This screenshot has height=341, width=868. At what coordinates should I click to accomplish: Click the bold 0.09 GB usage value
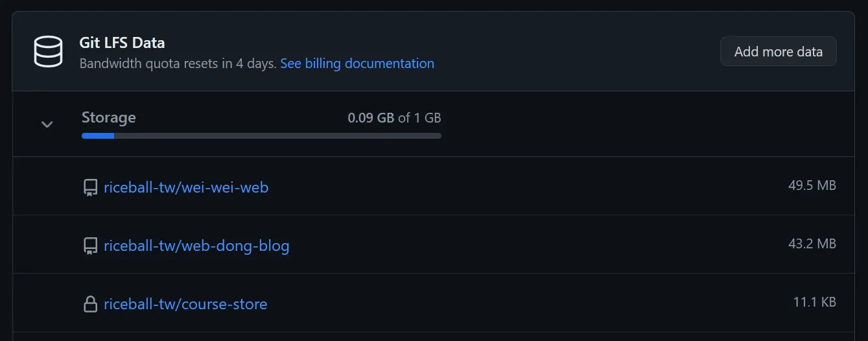pos(371,118)
